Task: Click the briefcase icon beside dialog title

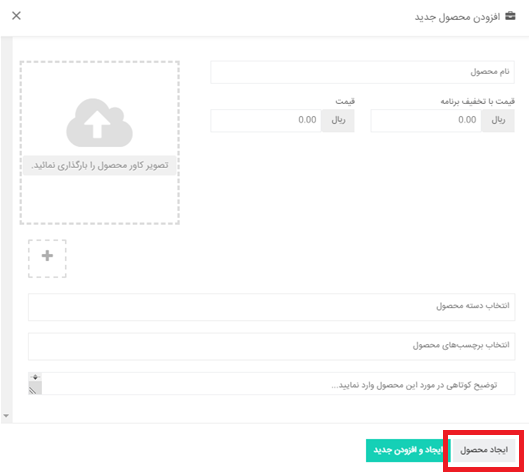Action: click(510, 16)
